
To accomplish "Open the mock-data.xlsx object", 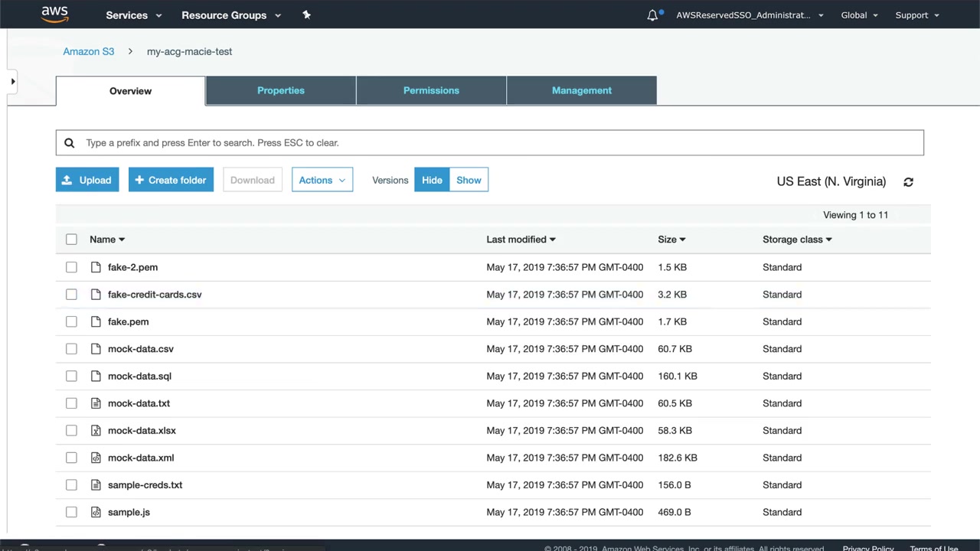I will click(x=142, y=430).
